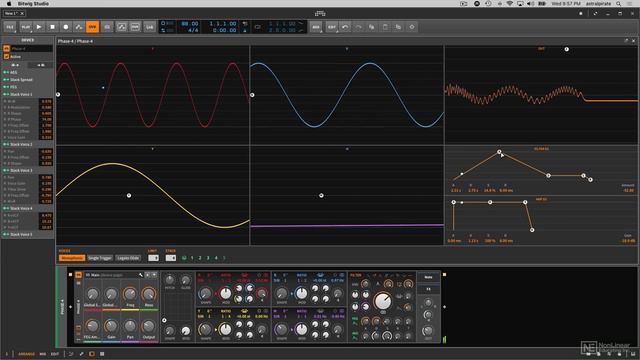
Task: Open the FILE menu button
Action: tap(10, 27)
